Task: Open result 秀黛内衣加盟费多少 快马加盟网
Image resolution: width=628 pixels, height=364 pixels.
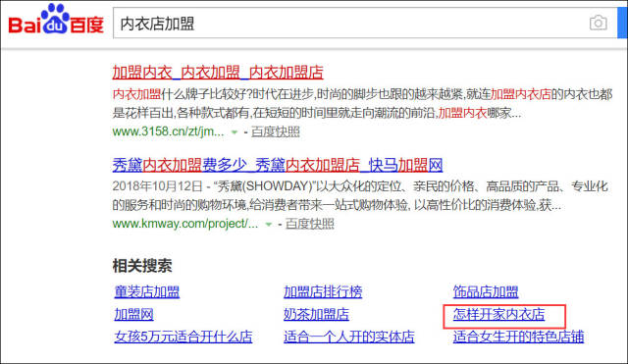Action: [x=277, y=165]
